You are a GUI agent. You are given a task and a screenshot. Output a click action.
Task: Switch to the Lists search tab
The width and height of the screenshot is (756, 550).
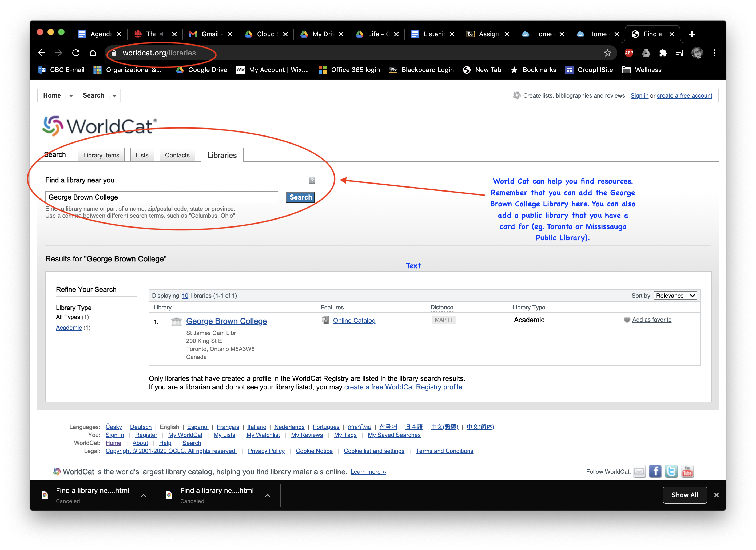tap(142, 155)
